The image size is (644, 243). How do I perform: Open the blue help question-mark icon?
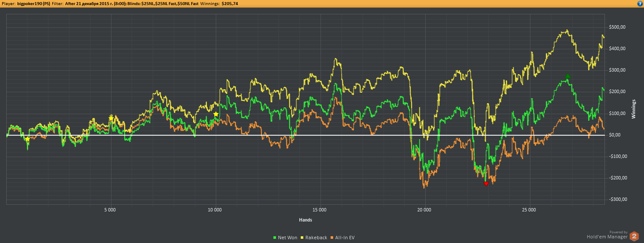(x=639, y=3)
